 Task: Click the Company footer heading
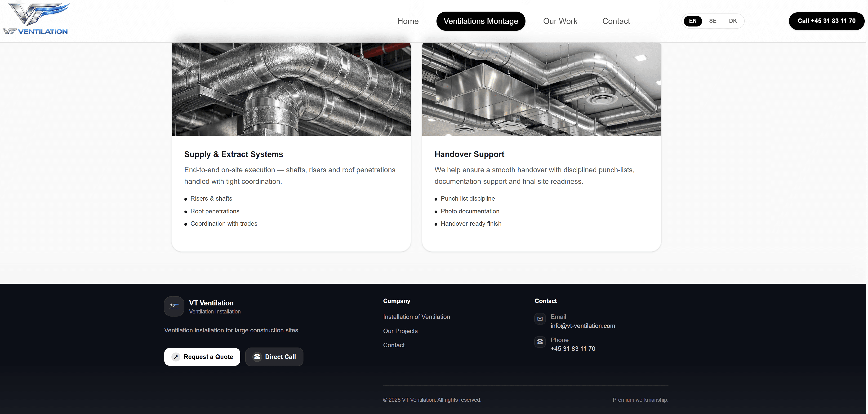click(x=396, y=301)
